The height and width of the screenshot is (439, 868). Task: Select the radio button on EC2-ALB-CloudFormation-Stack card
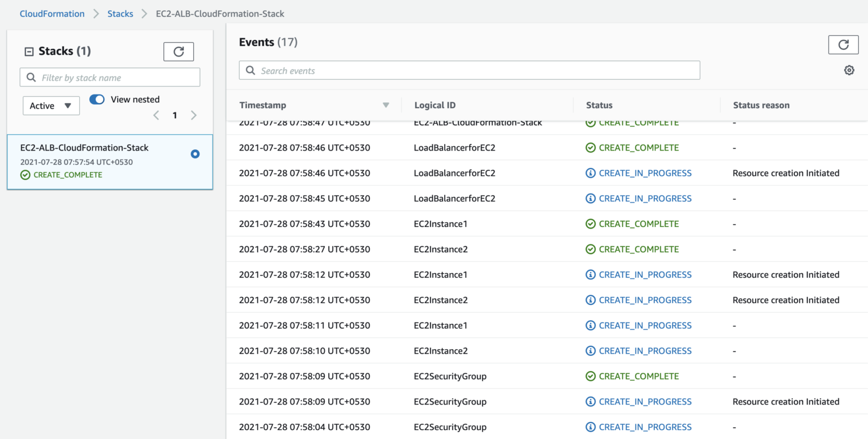click(194, 153)
